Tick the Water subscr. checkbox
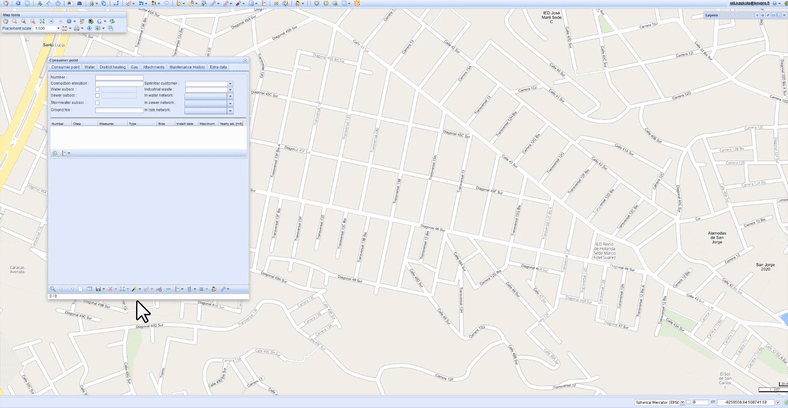 click(97, 89)
